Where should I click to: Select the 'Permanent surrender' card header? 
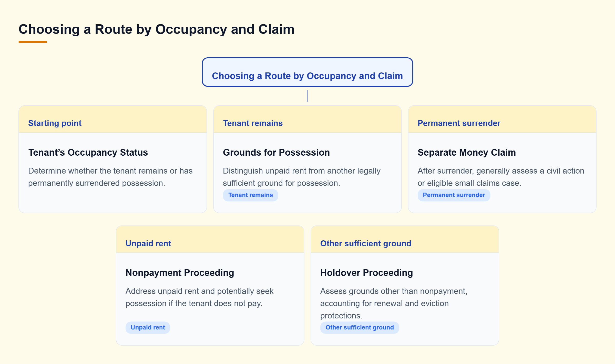502,119
